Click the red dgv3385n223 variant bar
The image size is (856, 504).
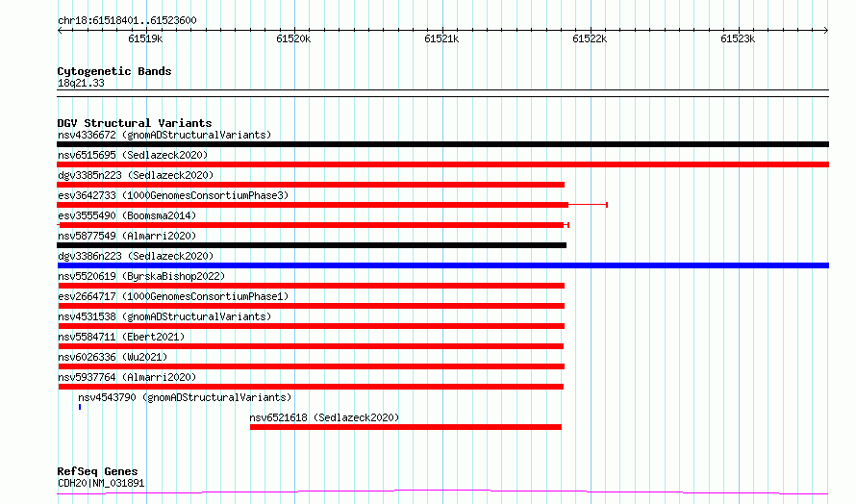click(311, 185)
